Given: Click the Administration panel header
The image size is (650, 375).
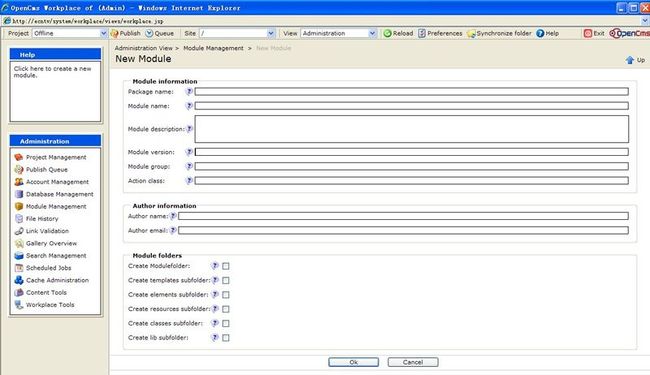Looking at the screenshot, I should point(55,141).
